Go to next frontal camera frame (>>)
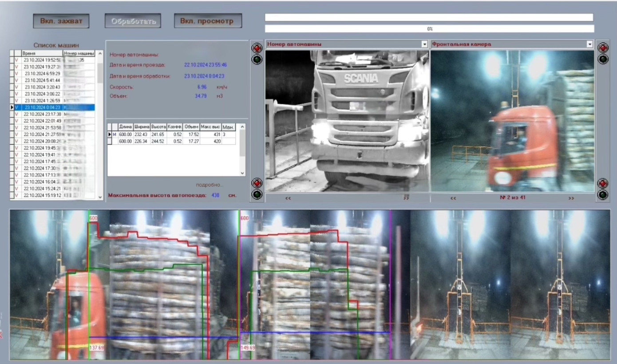The height and width of the screenshot is (364, 617). click(x=571, y=198)
